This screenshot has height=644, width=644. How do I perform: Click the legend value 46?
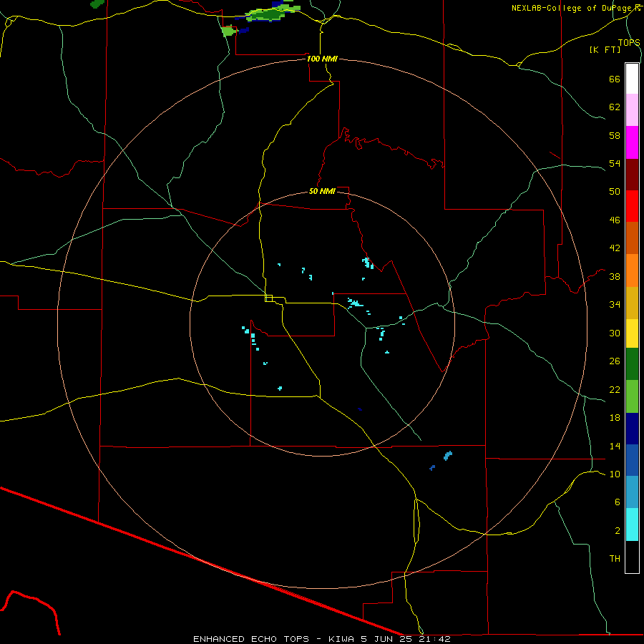tap(615, 220)
